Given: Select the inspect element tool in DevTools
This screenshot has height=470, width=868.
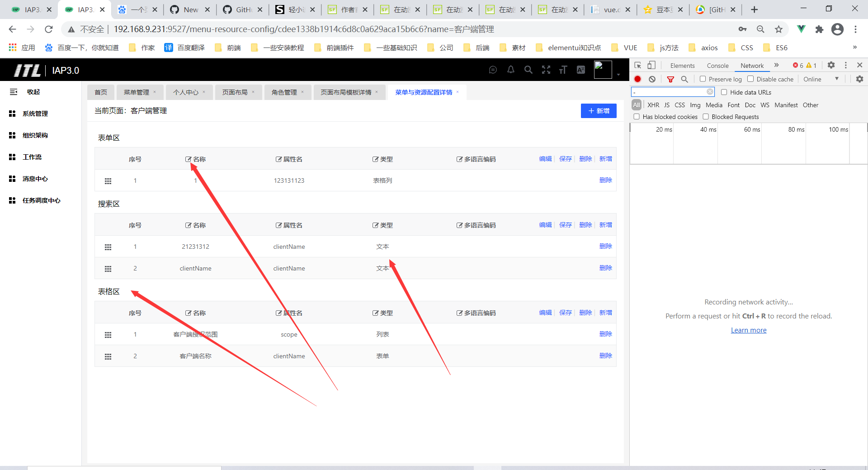Looking at the screenshot, I should [638, 65].
